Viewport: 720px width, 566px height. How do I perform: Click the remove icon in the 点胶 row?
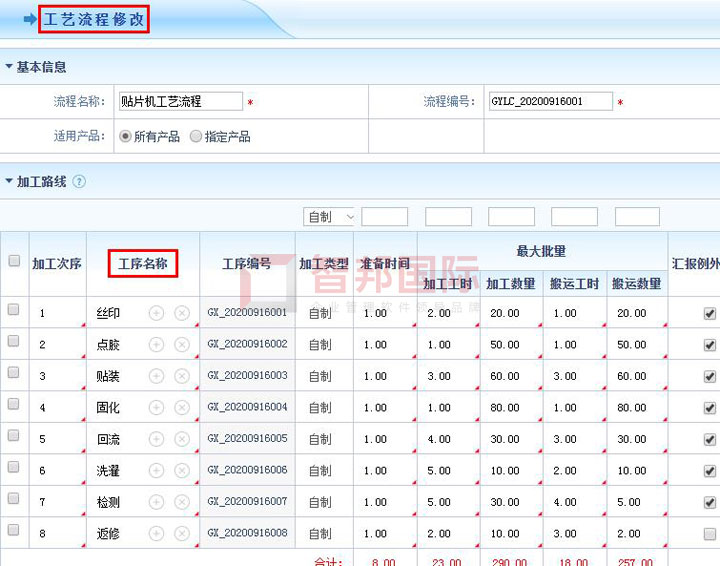tap(182, 345)
